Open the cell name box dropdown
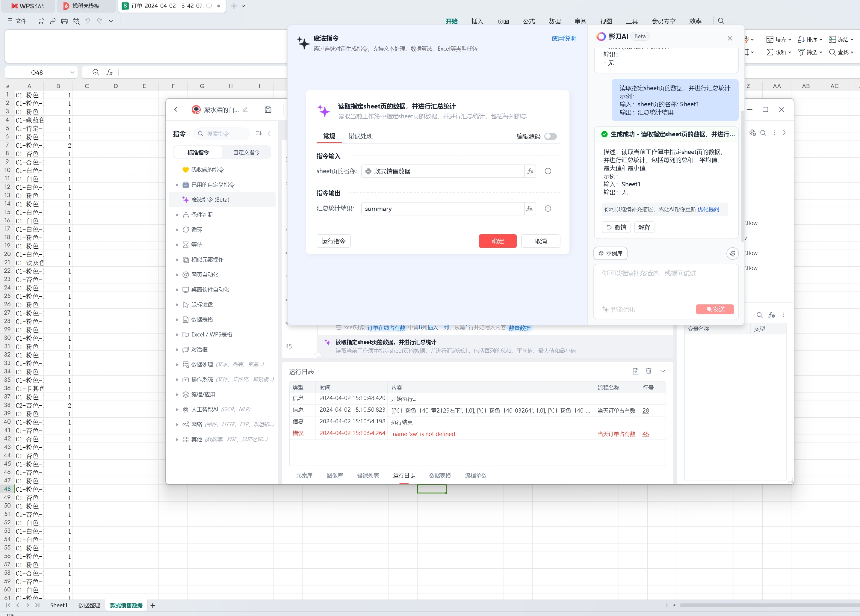The height and width of the screenshot is (616, 860). click(72, 73)
